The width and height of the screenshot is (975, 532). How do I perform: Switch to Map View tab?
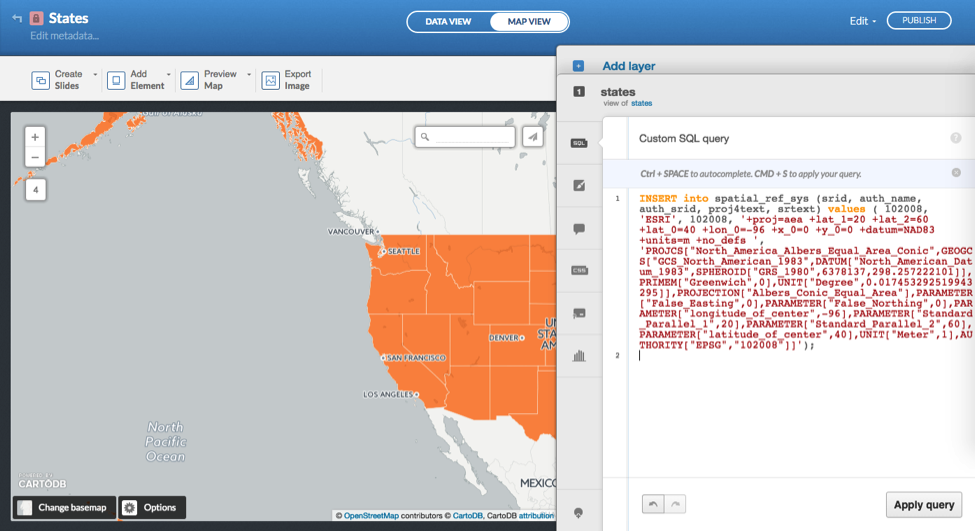tap(529, 21)
